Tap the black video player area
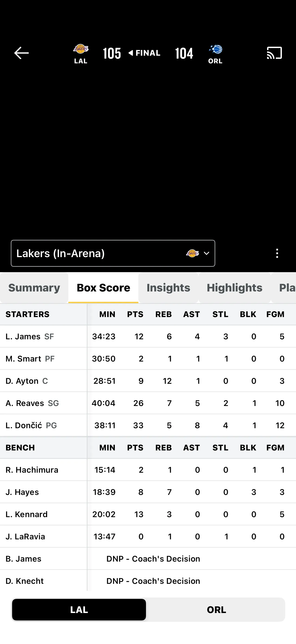296x644 pixels. pyautogui.click(x=148, y=150)
